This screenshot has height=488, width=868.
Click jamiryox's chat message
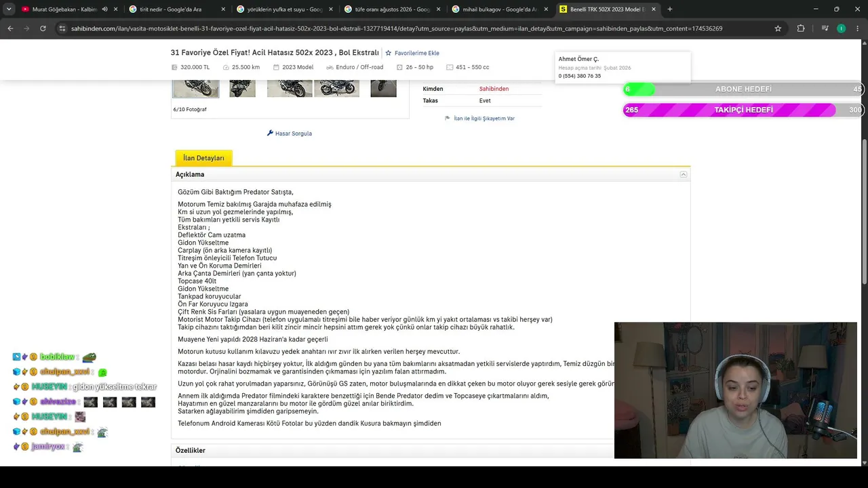[48, 447]
